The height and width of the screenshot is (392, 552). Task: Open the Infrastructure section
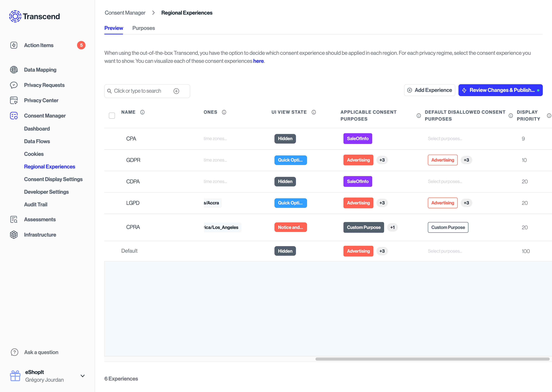[40, 235]
